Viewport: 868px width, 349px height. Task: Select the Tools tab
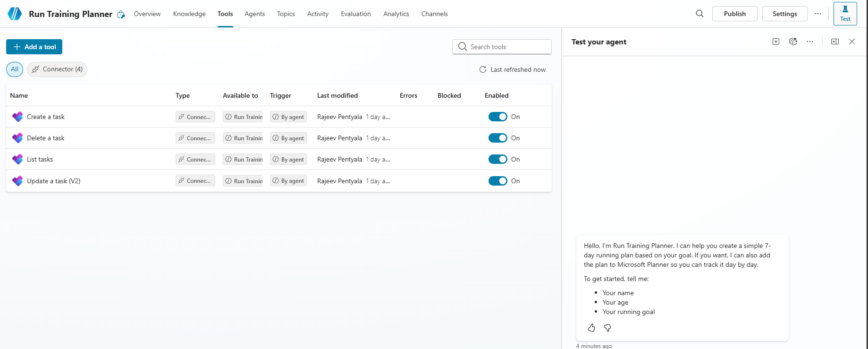pos(225,14)
